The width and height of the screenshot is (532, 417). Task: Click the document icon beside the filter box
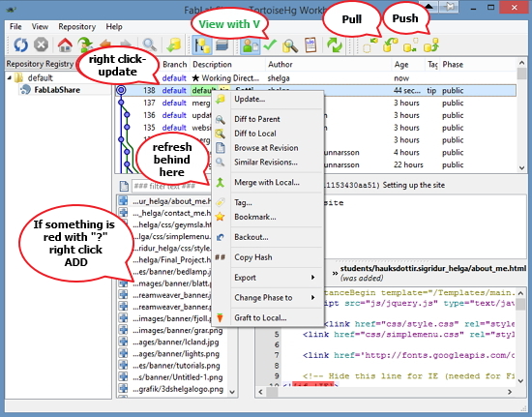124,186
